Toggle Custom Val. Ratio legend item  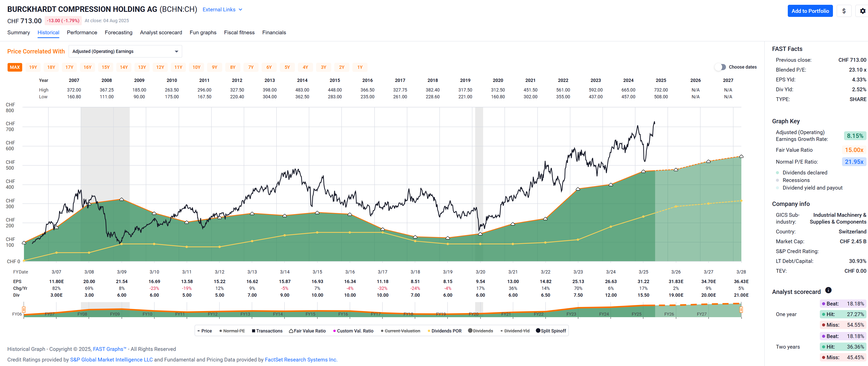pos(353,331)
